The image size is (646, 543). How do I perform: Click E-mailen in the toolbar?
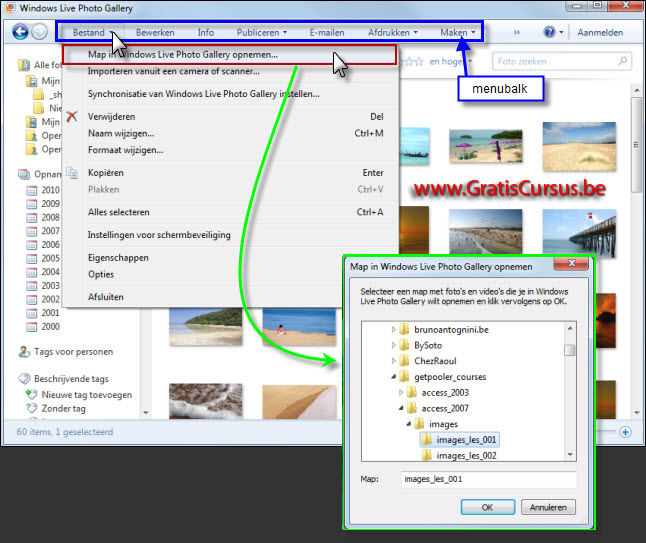tap(327, 32)
